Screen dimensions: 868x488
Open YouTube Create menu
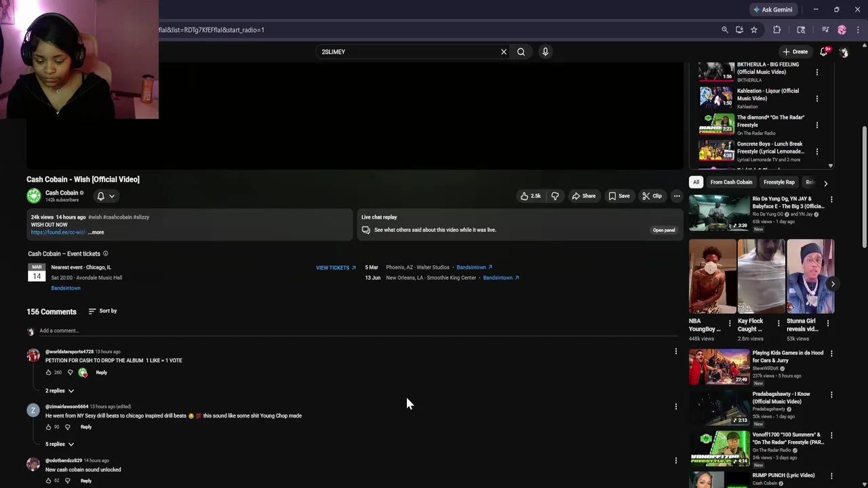795,52
